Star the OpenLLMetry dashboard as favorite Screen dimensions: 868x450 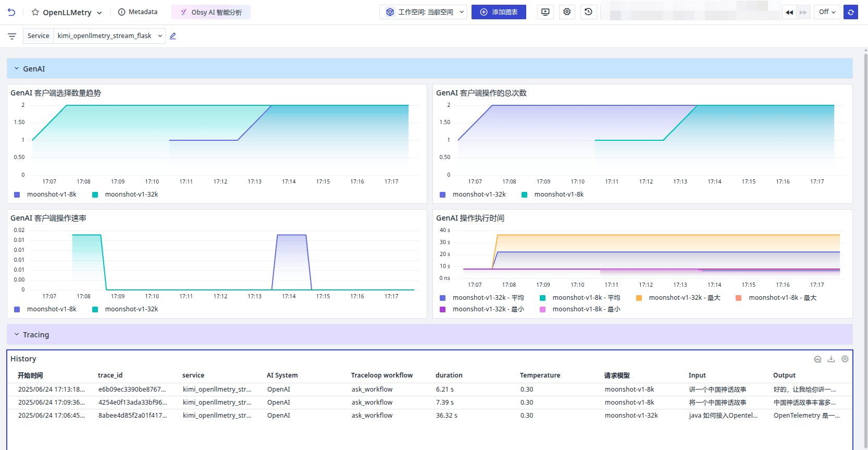tap(35, 12)
